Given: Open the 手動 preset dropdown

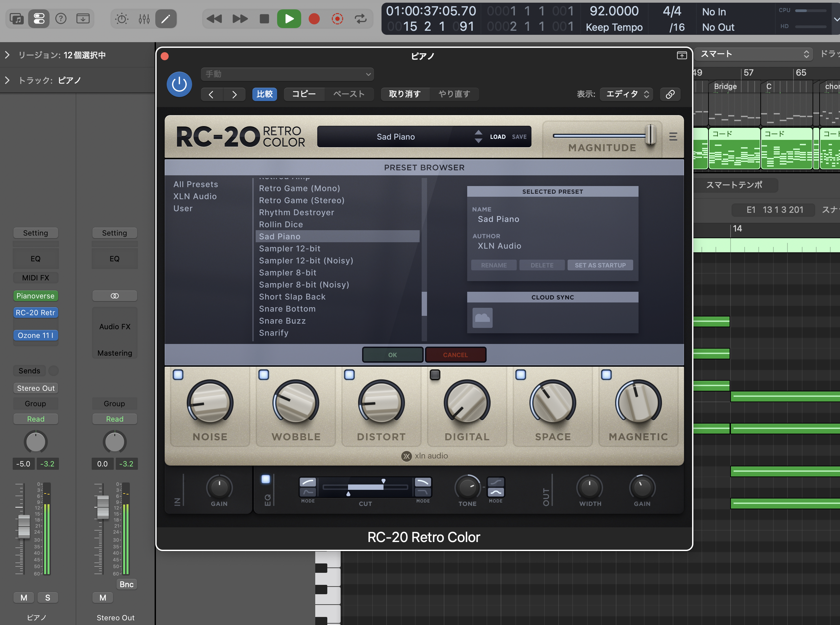Looking at the screenshot, I should pyautogui.click(x=287, y=74).
